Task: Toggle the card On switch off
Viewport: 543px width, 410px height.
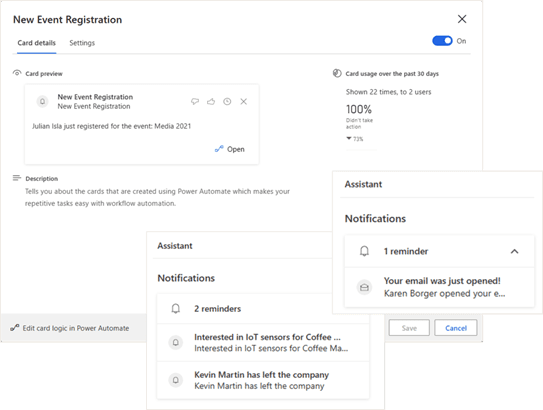Action: coord(442,41)
